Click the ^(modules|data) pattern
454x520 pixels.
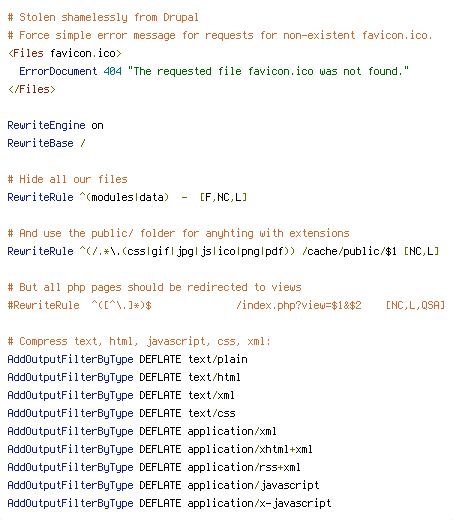coord(124,197)
